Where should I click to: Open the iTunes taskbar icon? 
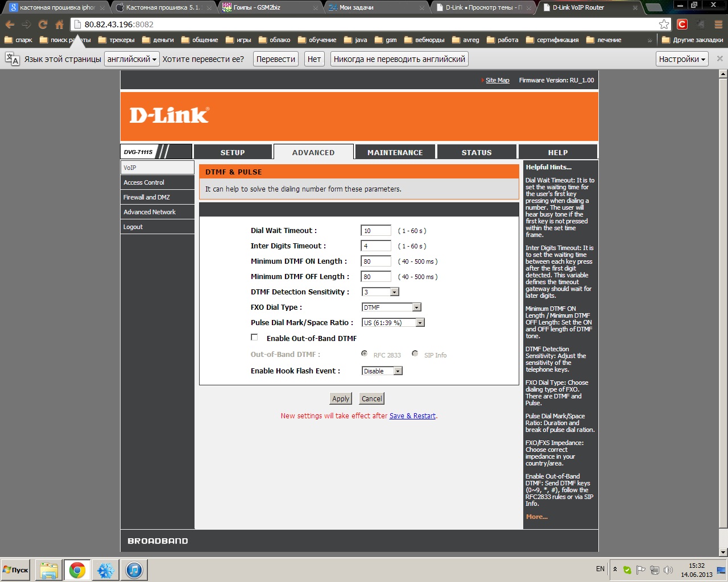coord(134,570)
